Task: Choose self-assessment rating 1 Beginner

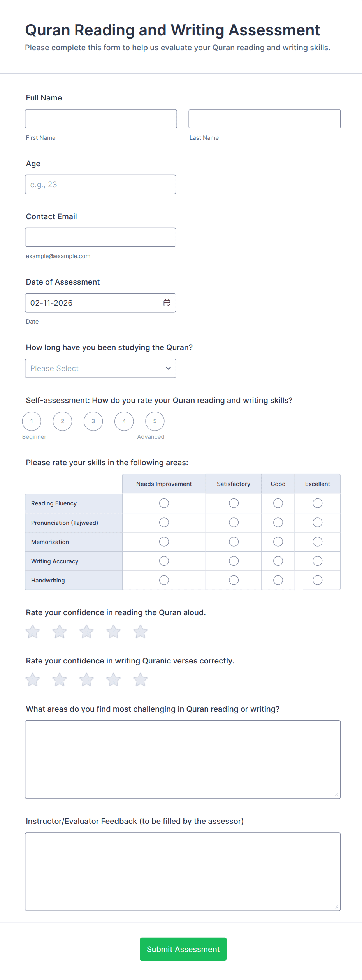Action: [x=32, y=421]
